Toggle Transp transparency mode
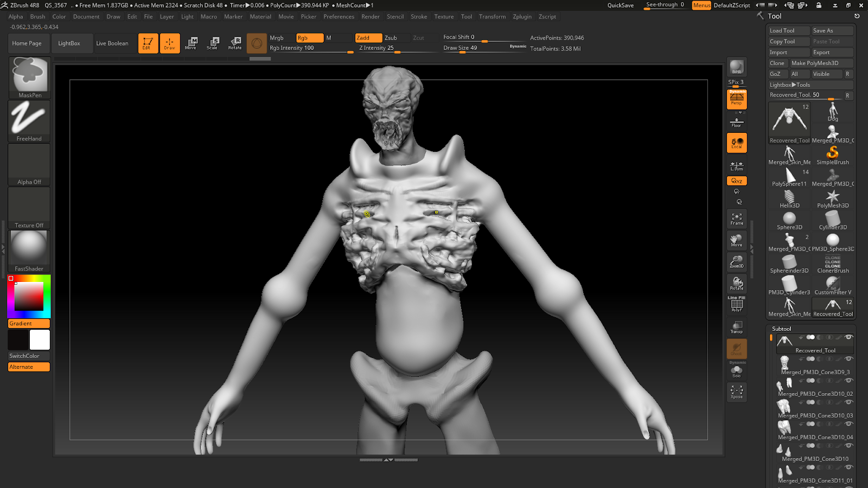This screenshot has width=868, height=488. (737, 327)
